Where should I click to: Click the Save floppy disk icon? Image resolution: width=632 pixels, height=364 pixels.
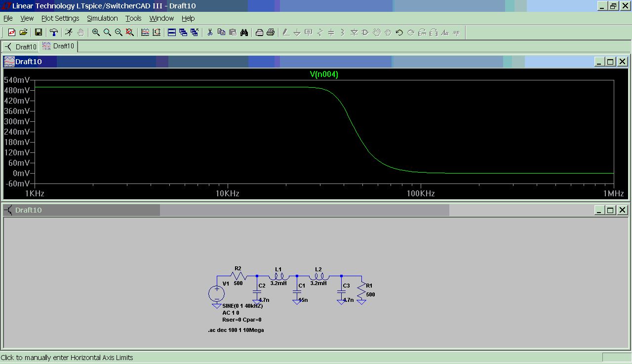click(38, 33)
